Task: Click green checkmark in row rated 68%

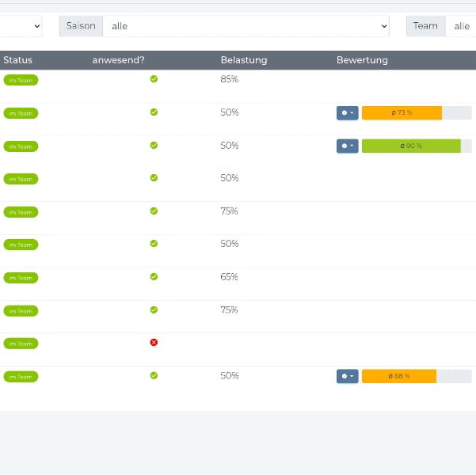Action: click(154, 376)
